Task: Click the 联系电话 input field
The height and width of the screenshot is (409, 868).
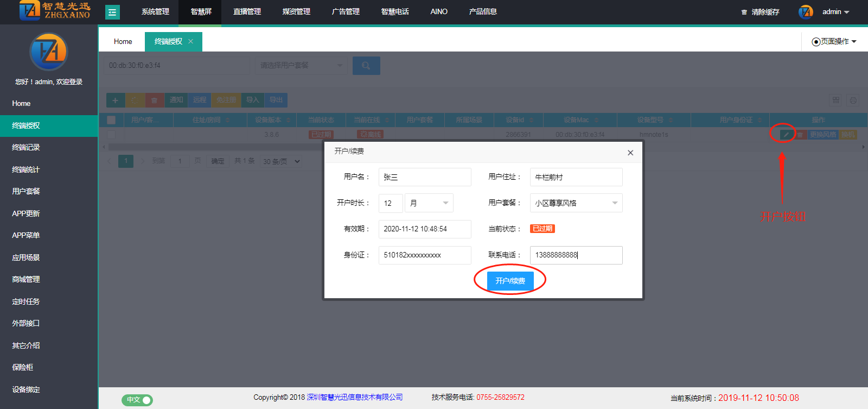Action: [576, 255]
